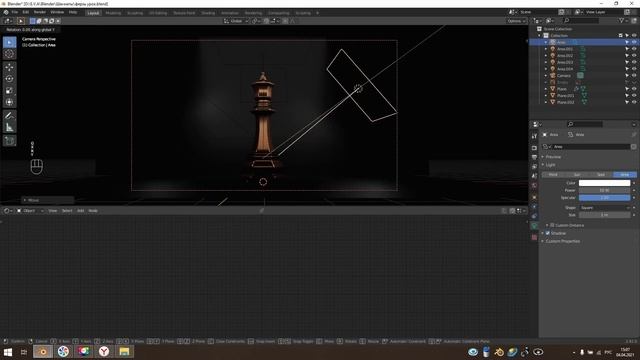Viewport: 640px width, 360px height.
Task: Open the Object Data (light) properties tab
Action: 534,226
